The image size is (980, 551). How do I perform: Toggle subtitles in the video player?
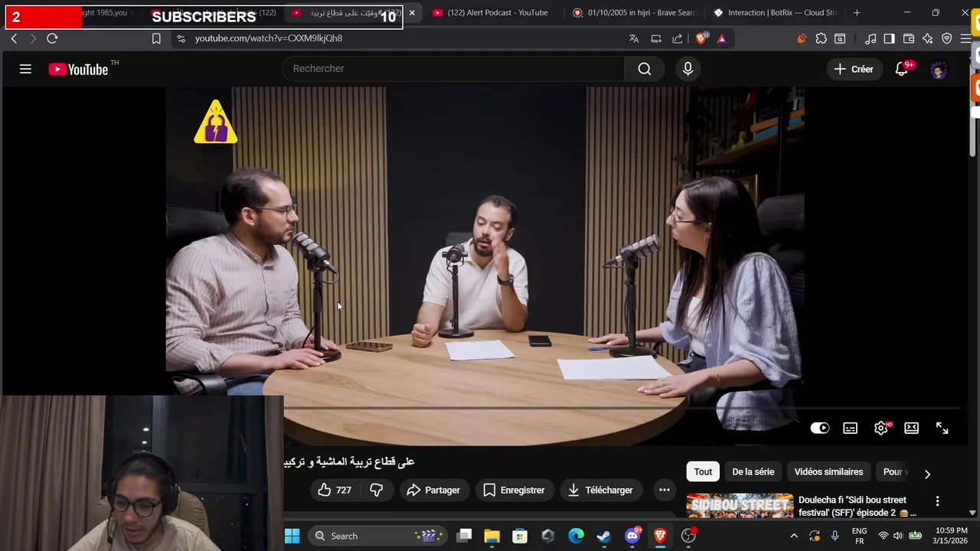[850, 428]
